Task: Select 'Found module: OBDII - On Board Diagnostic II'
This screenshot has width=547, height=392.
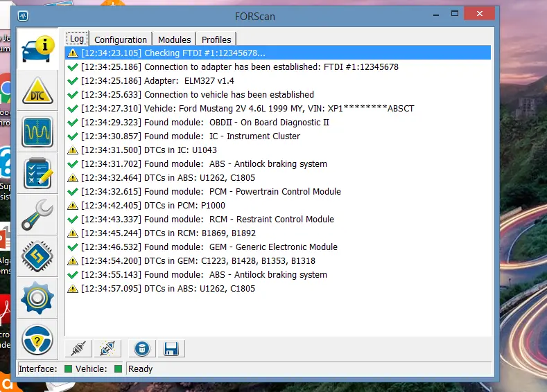Action: tap(278, 123)
